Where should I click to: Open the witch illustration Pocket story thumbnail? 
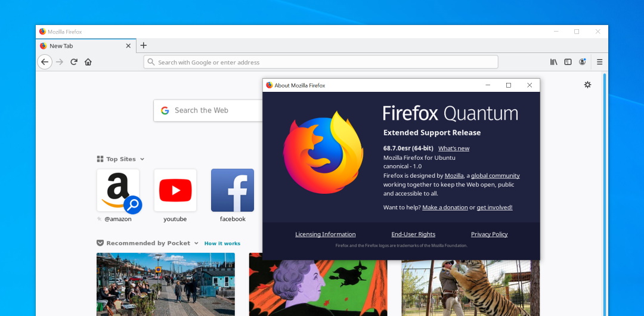[x=318, y=288]
